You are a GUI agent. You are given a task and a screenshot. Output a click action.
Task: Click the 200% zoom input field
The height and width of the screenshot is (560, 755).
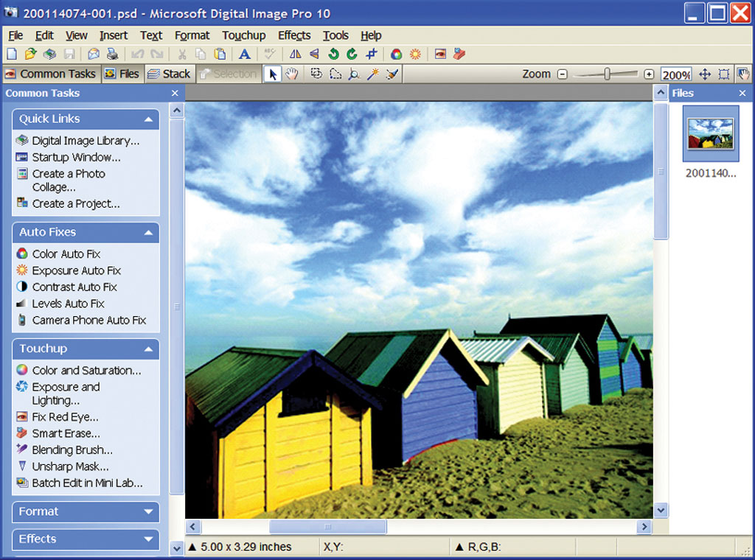[676, 74]
